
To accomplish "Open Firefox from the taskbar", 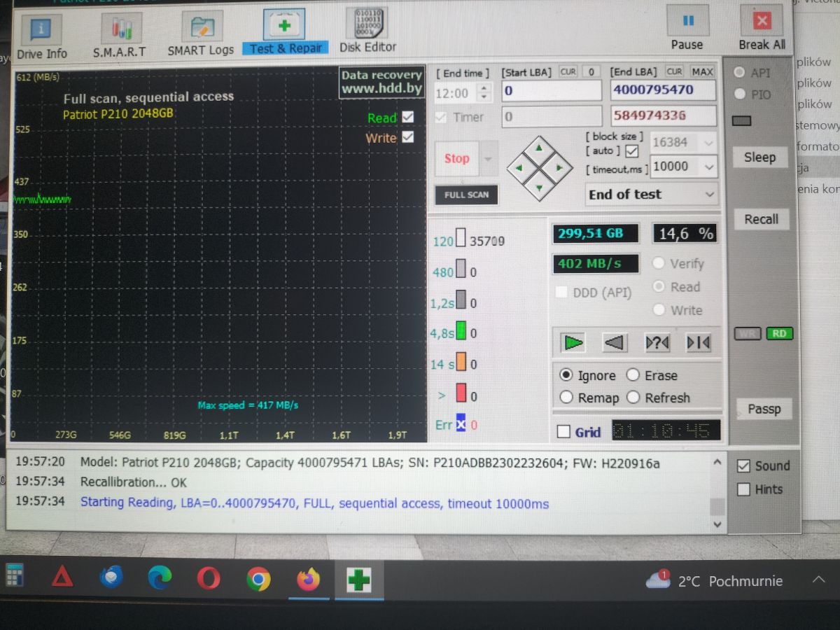I will tap(308, 579).
